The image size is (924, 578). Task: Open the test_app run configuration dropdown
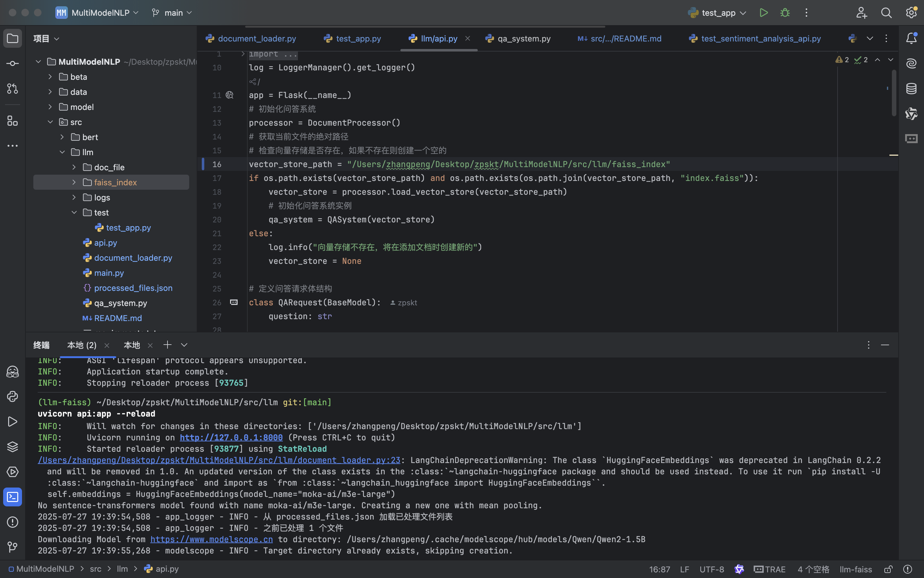717,13
